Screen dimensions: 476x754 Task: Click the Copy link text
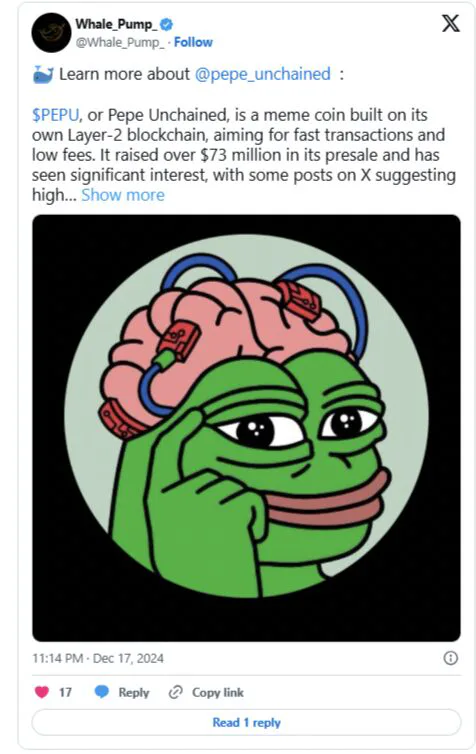[x=218, y=692]
